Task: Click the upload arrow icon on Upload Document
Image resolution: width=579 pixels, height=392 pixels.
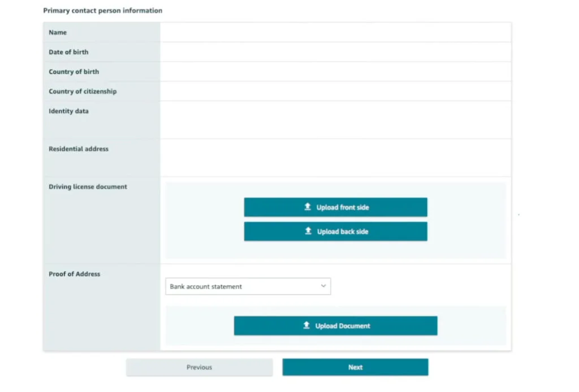Action: [306, 325]
